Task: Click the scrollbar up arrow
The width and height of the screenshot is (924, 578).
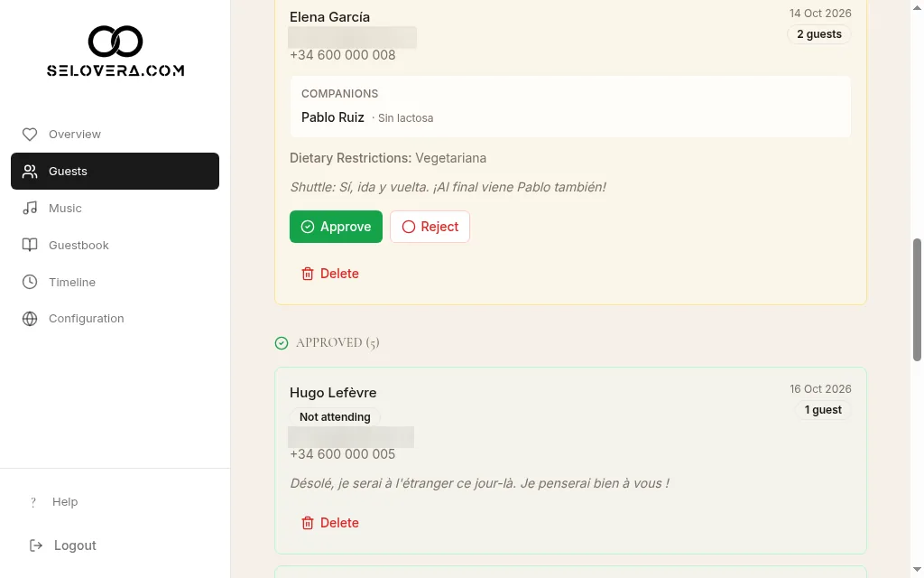Action: 917,7
